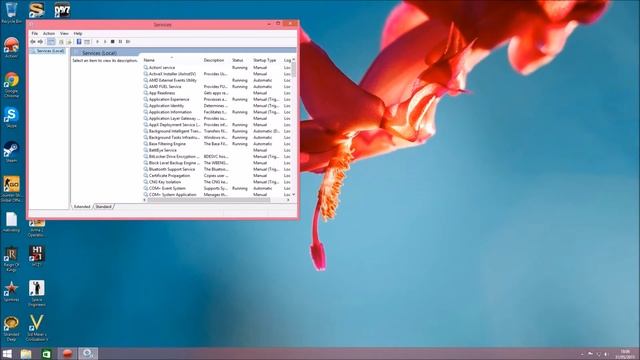640x360 pixels.
Task: Open the toolbar Help icon
Action: [x=79, y=42]
